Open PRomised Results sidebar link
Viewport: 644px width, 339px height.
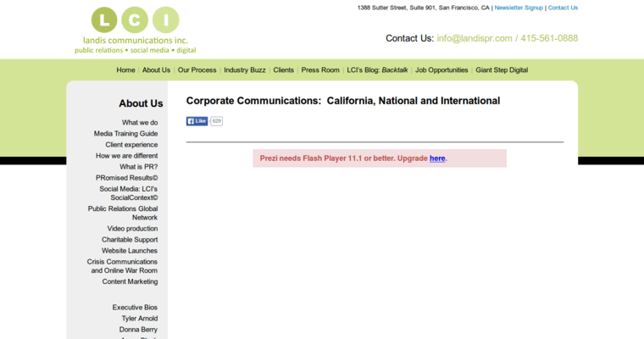pos(126,178)
